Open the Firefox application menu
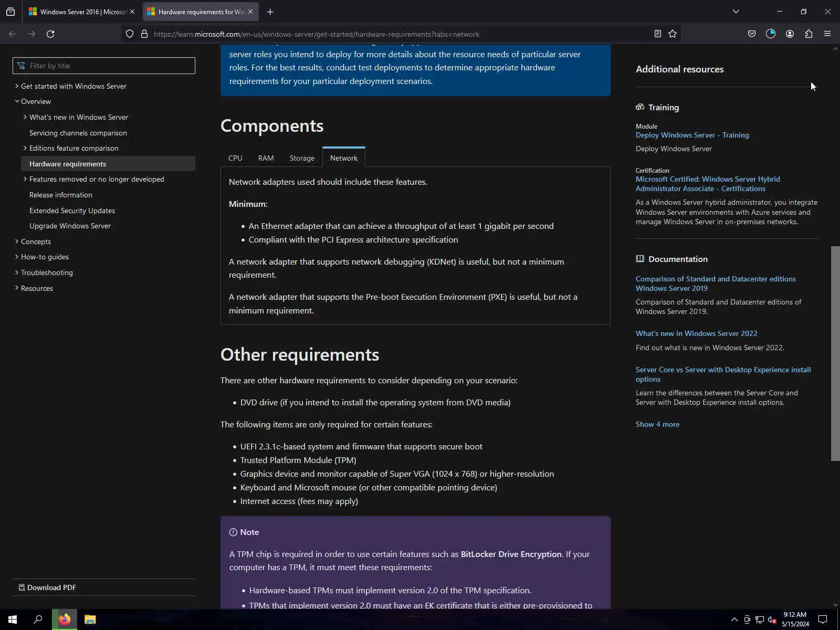Image resolution: width=840 pixels, height=630 pixels. 827,34
